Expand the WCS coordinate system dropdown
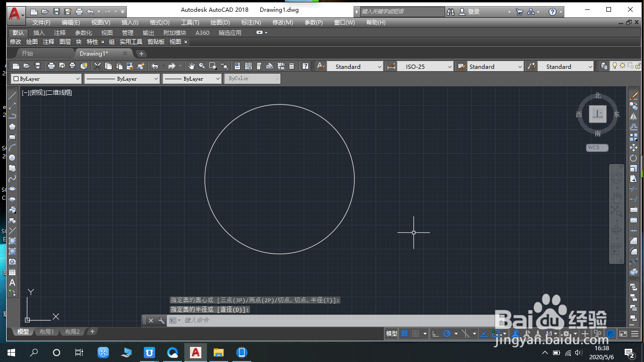Image resolution: width=644 pixels, height=362 pixels. pos(597,148)
